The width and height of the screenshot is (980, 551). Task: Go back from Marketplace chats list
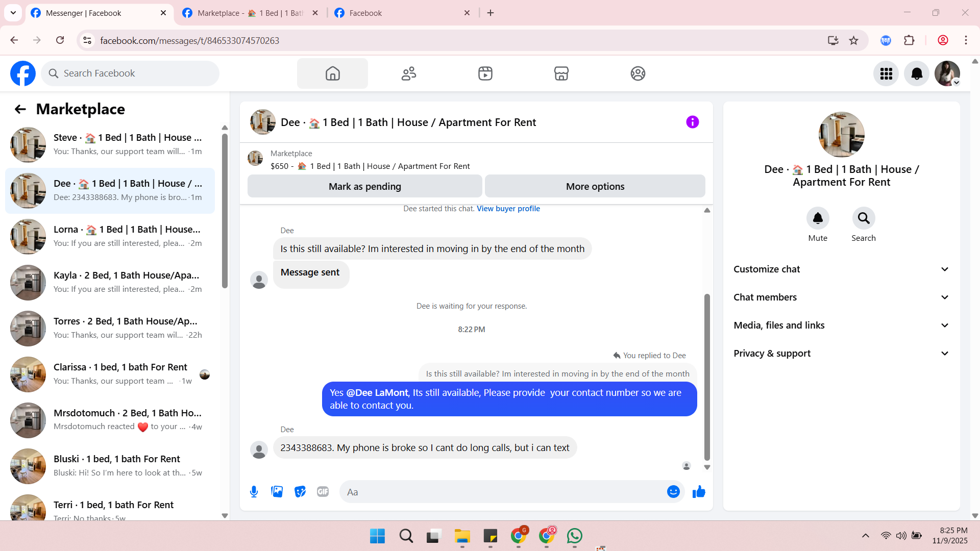[20, 109]
